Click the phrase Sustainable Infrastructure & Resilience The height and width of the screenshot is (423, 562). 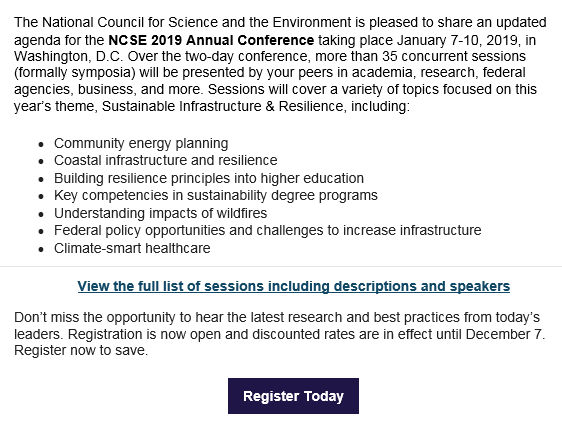(x=222, y=106)
